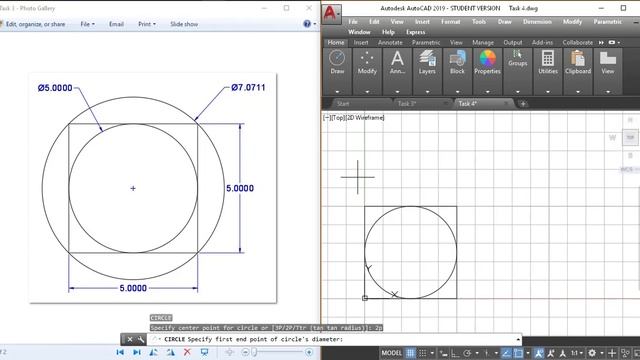Click the fit-to-window icon in Photo Gallery
640x360 pixels.
coord(229,352)
